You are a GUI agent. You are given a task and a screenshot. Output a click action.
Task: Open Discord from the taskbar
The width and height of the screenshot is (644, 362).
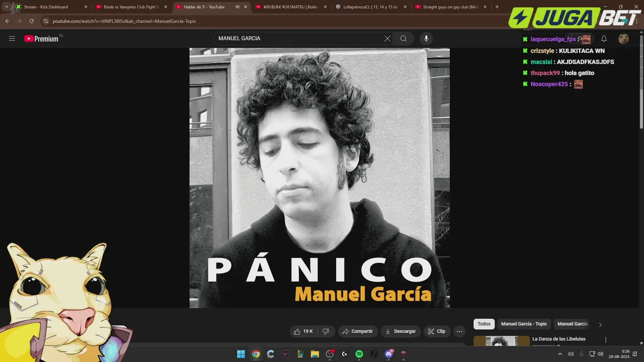point(388,354)
